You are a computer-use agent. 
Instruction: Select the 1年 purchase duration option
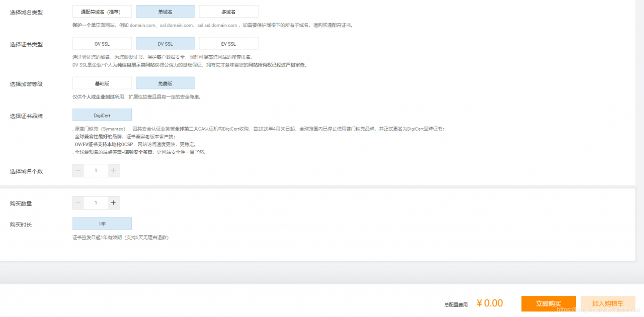click(102, 223)
